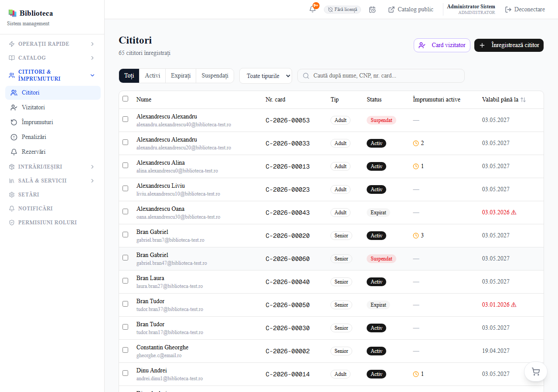Click the loan clock icon in row C-2026-00014
Viewport: 558px width, 392px height.
click(416, 374)
